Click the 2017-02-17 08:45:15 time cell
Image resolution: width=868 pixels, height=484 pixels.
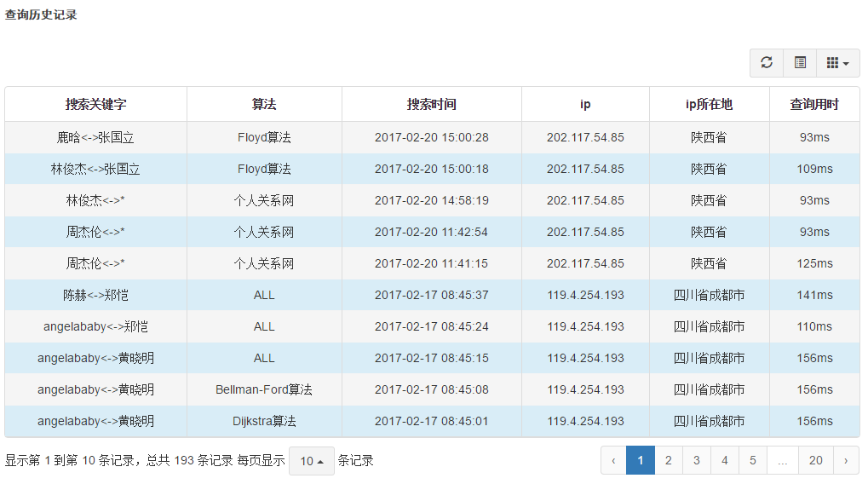(432, 358)
